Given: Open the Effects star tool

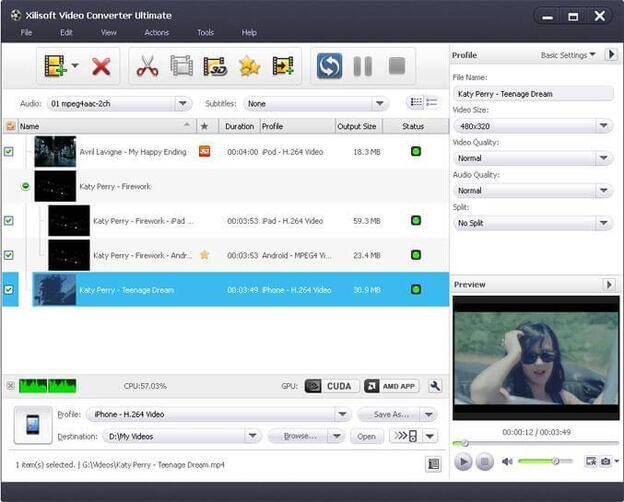Looking at the screenshot, I should pos(250,66).
